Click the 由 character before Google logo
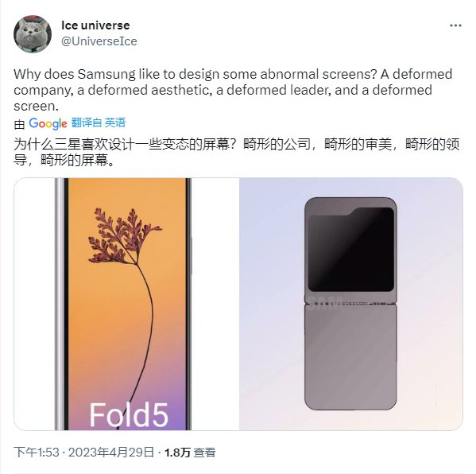This screenshot has height=474, width=476. coord(19,124)
